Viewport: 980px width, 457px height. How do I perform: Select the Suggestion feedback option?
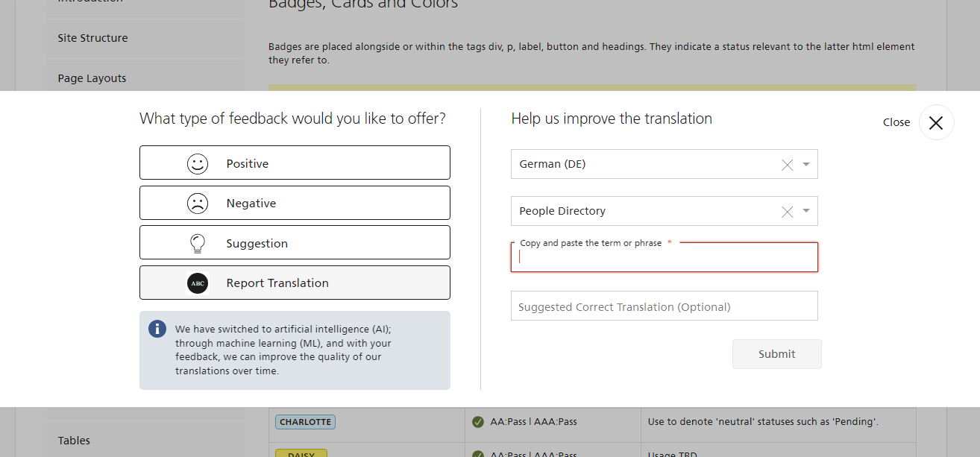pyautogui.click(x=295, y=243)
